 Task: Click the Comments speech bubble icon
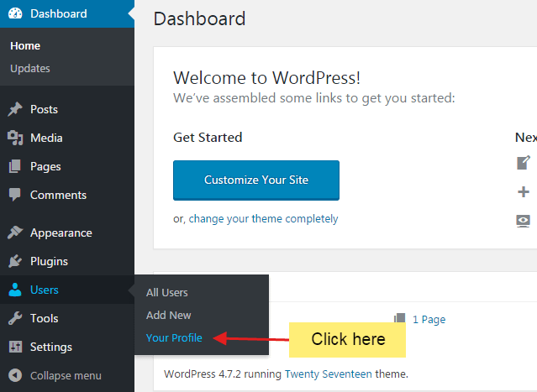coord(15,195)
